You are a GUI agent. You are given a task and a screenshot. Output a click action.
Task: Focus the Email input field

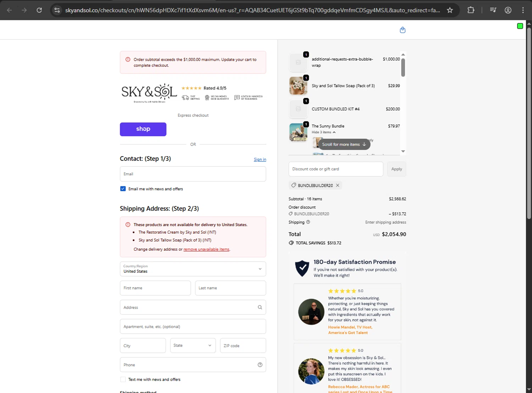click(x=193, y=174)
